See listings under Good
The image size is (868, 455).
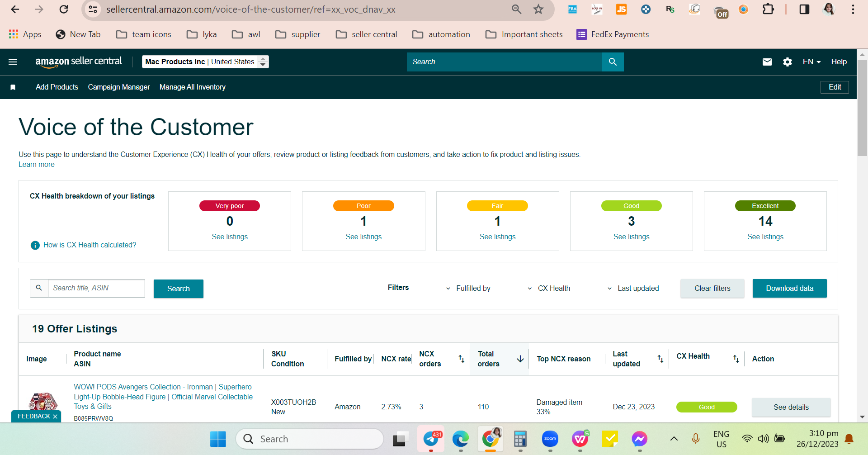(631, 237)
